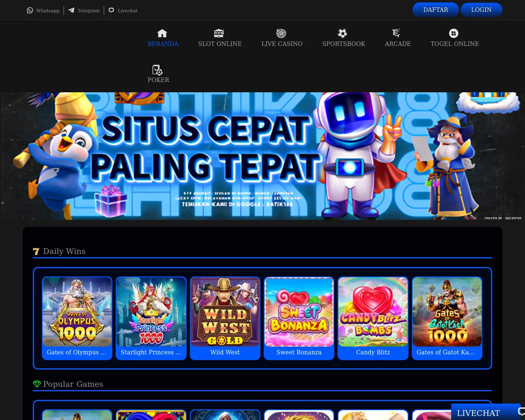This screenshot has height=420, width=525.
Task: Click the 'Popular Games' section heading
Action: click(73, 384)
